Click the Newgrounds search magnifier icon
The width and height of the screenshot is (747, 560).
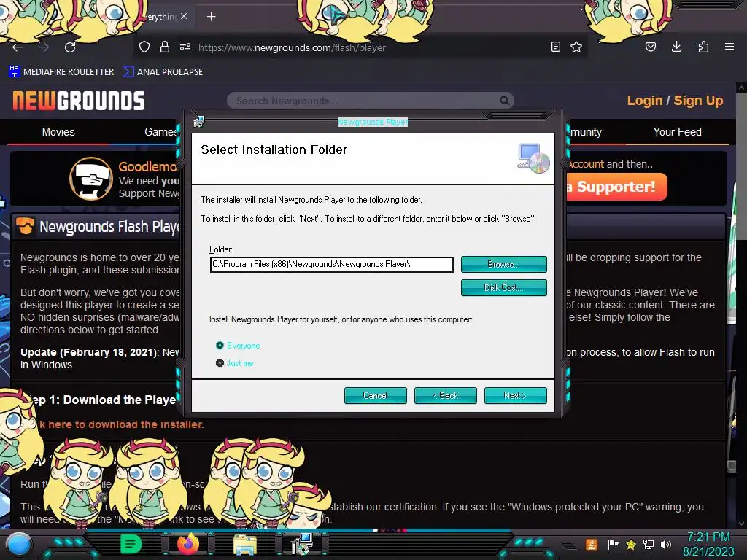[x=504, y=101]
